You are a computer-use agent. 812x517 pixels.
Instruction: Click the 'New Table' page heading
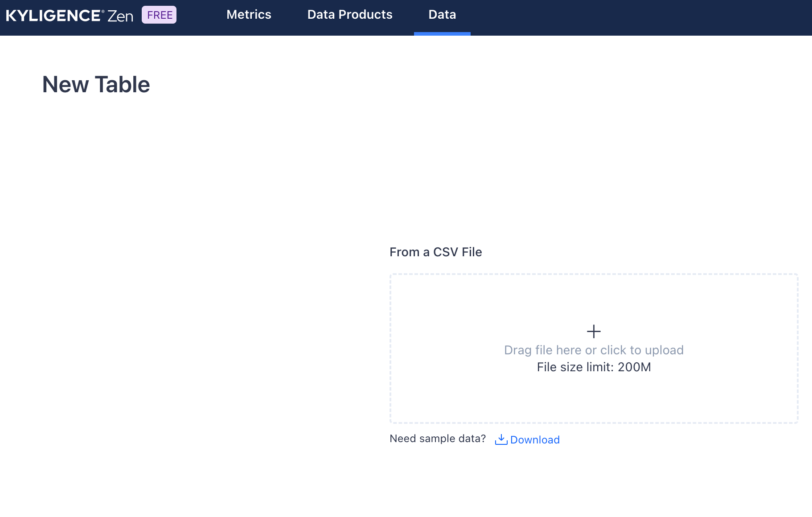click(x=96, y=84)
